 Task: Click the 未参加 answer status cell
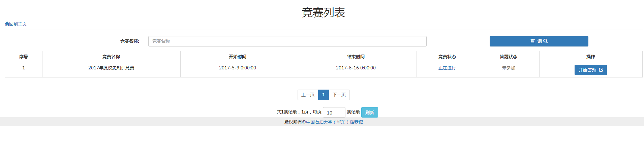pyautogui.click(x=509, y=68)
